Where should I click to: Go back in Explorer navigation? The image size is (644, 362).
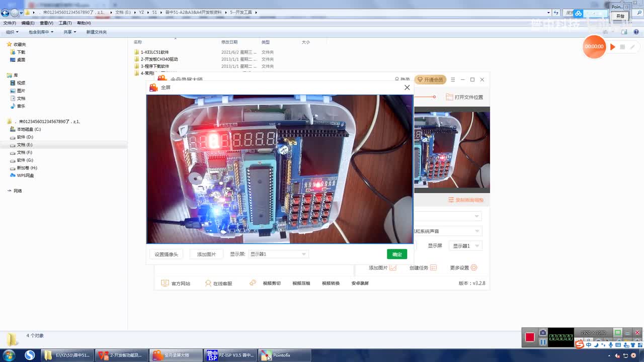6,13
